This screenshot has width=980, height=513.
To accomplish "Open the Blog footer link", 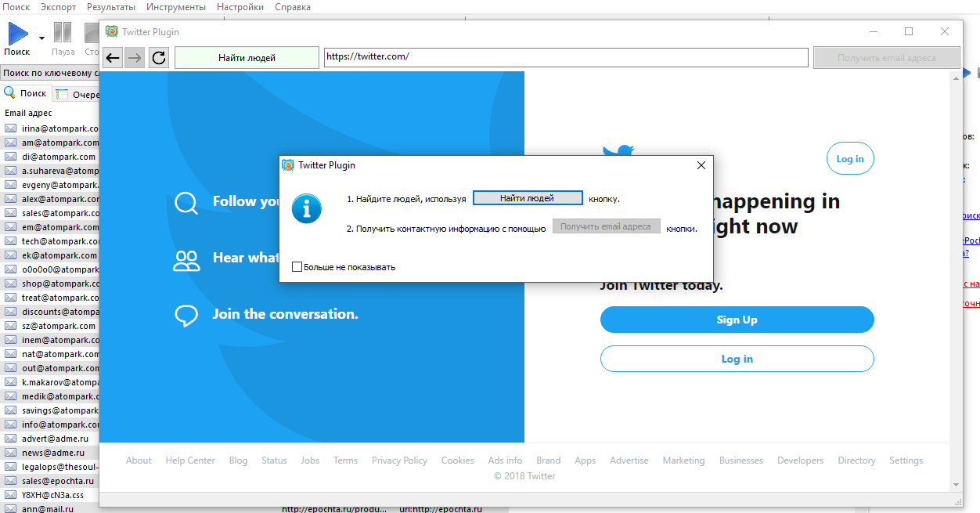I will pos(238,461).
